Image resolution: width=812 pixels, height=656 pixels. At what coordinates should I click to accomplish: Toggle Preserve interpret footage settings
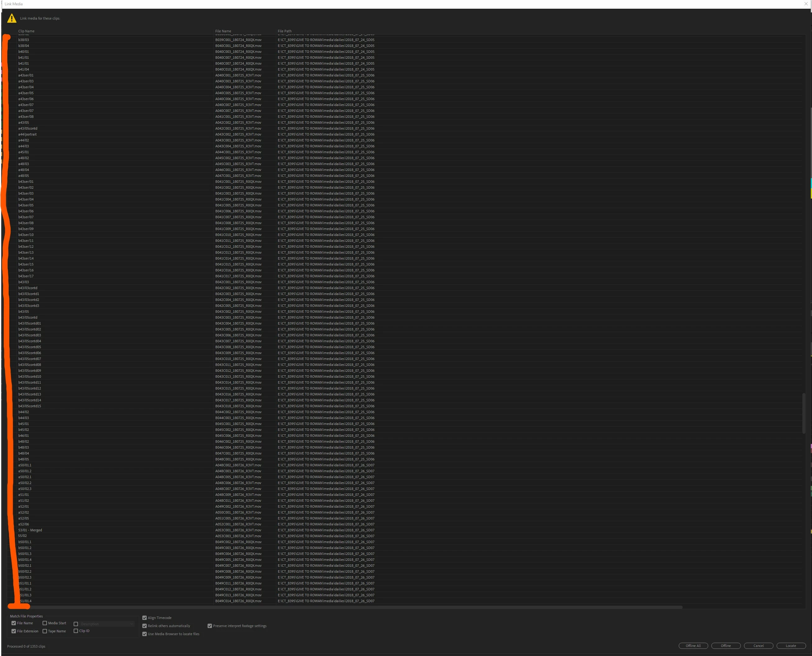click(x=210, y=626)
